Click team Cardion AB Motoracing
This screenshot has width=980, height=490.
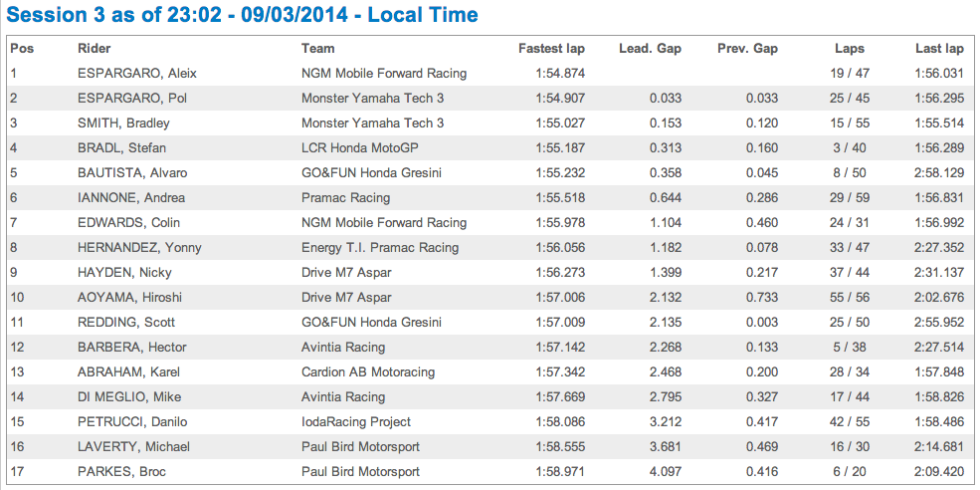(368, 372)
